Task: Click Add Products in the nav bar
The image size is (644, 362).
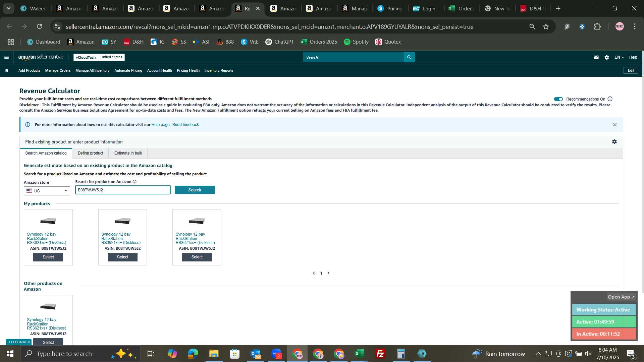Action: pyautogui.click(x=29, y=70)
